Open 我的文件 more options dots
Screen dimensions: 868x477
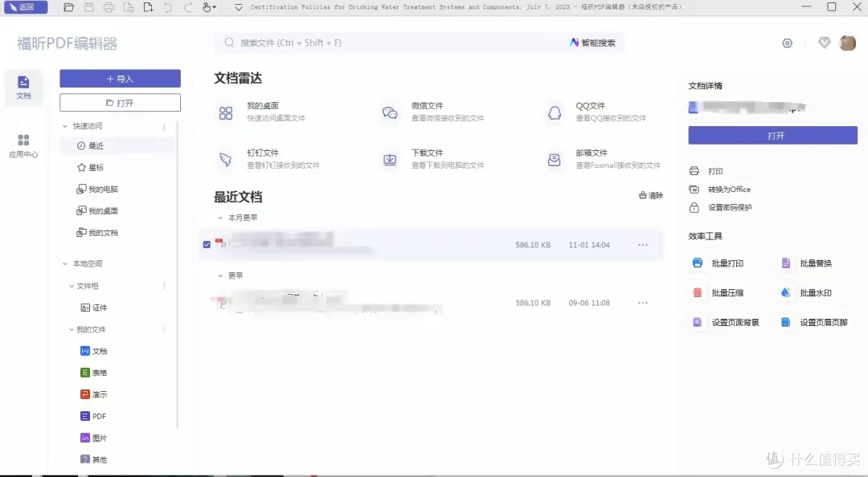tap(165, 329)
